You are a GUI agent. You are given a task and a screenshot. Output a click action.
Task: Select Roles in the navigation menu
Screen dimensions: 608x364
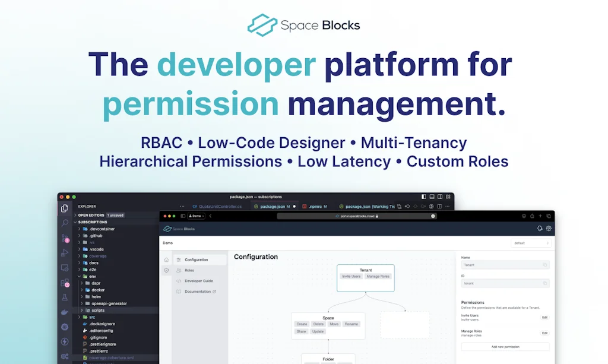(x=189, y=270)
